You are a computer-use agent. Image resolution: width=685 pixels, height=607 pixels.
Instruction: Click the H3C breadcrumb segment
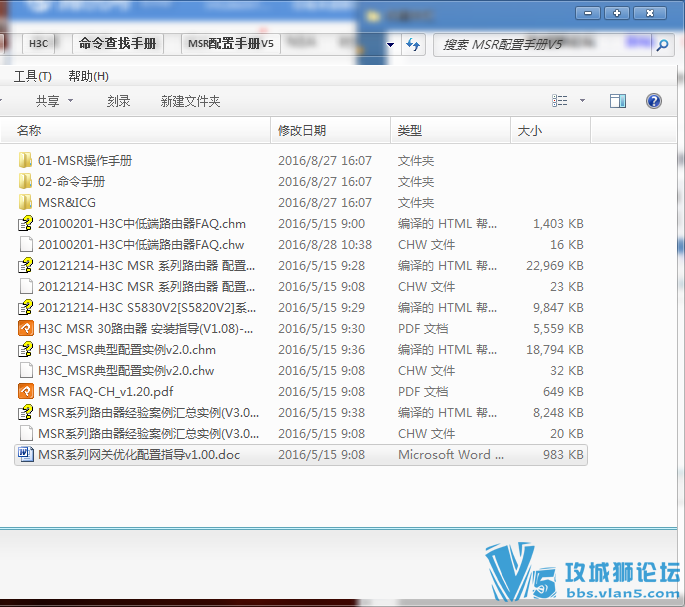(38, 44)
